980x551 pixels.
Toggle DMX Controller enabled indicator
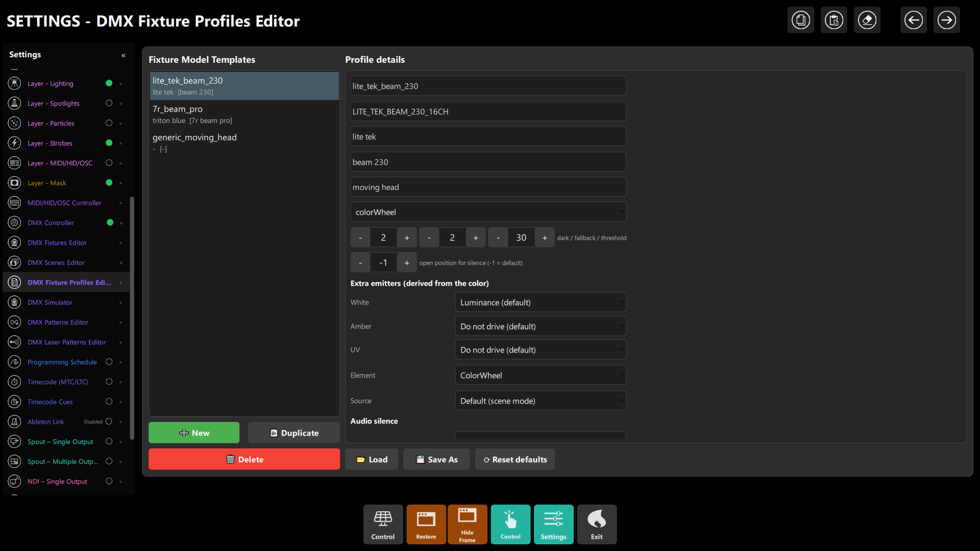click(x=110, y=222)
